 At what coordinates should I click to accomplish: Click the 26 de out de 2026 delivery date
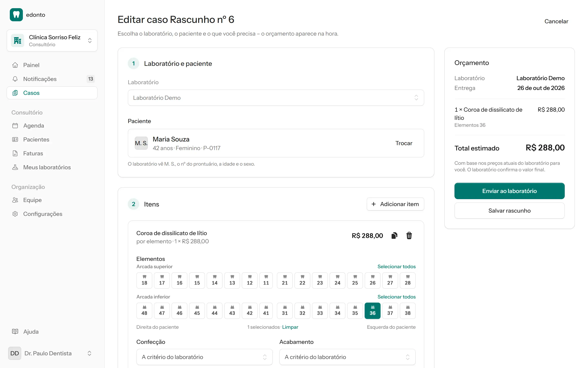click(541, 88)
